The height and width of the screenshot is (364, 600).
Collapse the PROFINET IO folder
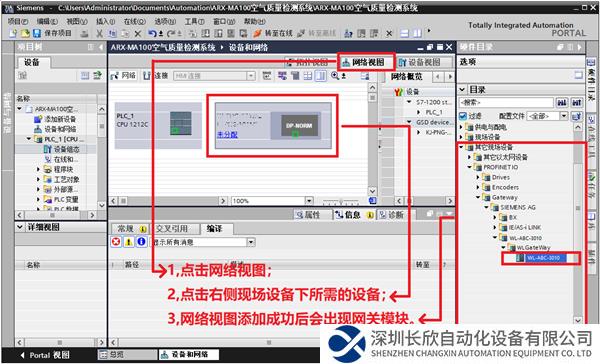tap(470, 167)
